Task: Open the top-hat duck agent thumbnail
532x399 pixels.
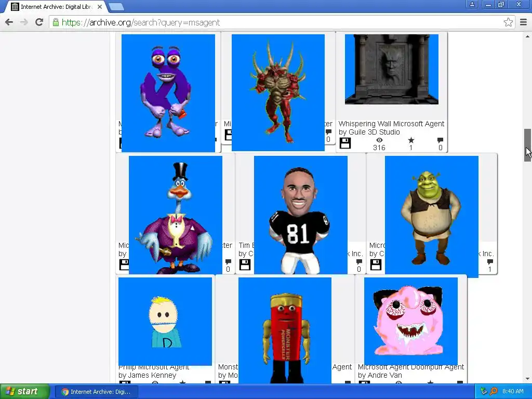Action: pyautogui.click(x=176, y=215)
